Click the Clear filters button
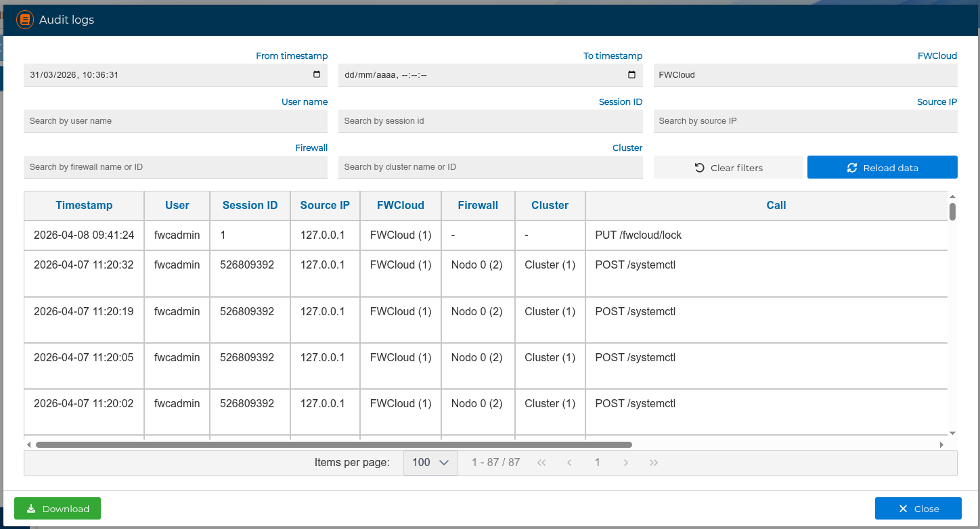Image resolution: width=980 pixels, height=529 pixels. tap(728, 168)
